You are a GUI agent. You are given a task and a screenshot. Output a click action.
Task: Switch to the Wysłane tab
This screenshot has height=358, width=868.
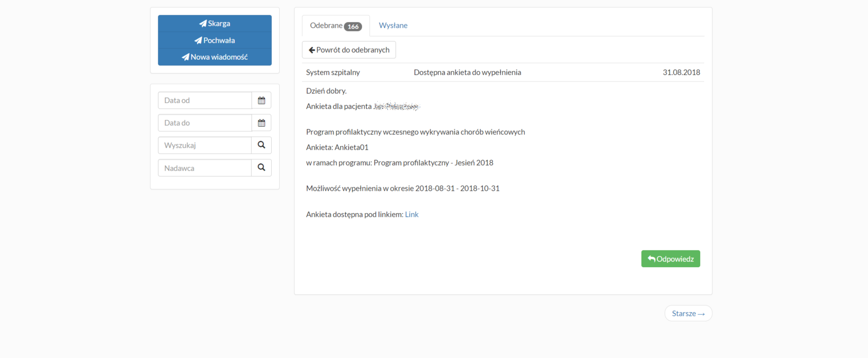(393, 26)
